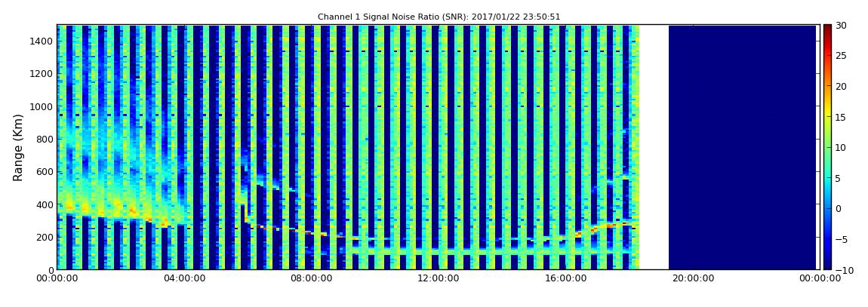Click the colorbar label 10
Screen dimensions: 868x307
pos(842,148)
